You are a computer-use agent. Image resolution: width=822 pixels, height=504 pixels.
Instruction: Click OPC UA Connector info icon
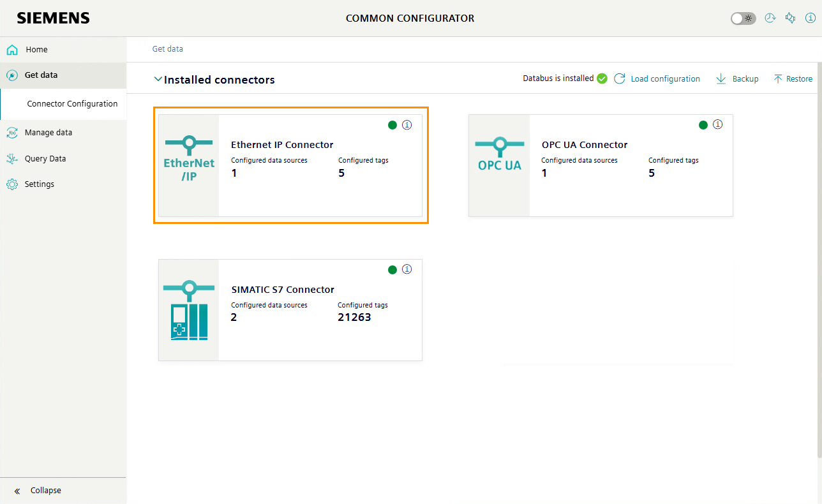coord(717,124)
